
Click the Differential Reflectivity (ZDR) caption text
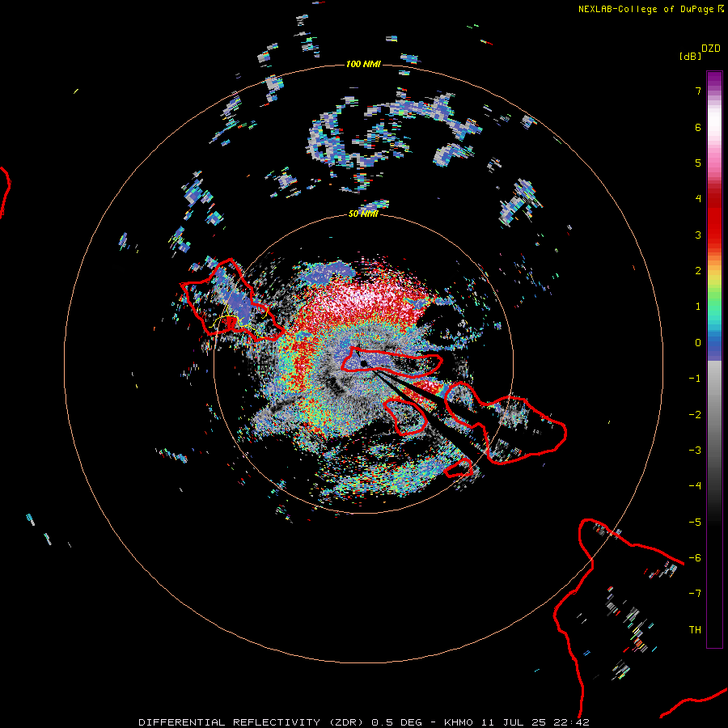pos(364,722)
